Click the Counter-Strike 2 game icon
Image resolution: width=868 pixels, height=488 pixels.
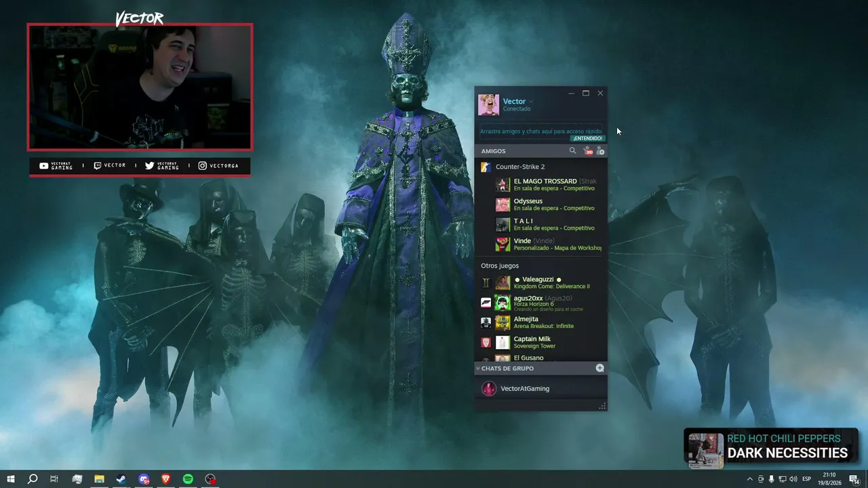coord(486,167)
